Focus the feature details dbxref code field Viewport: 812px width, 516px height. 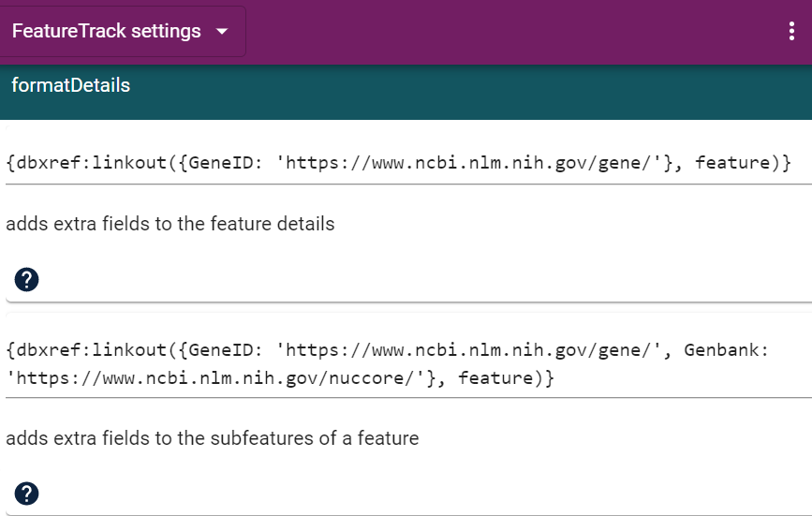pyautogui.click(x=399, y=163)
